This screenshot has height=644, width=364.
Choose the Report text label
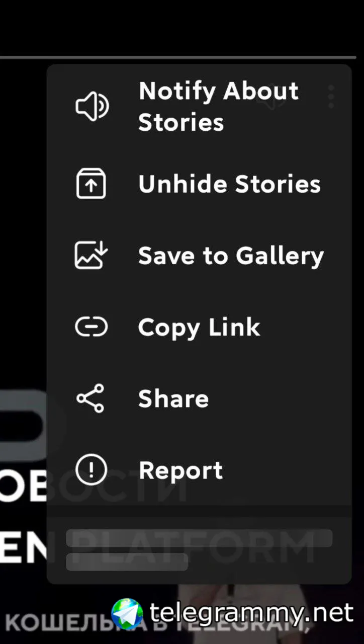click(180, 470)
